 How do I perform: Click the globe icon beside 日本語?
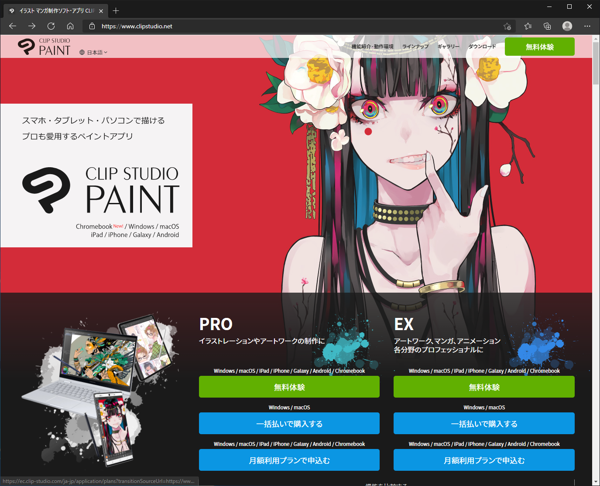[x=82, y=52]
